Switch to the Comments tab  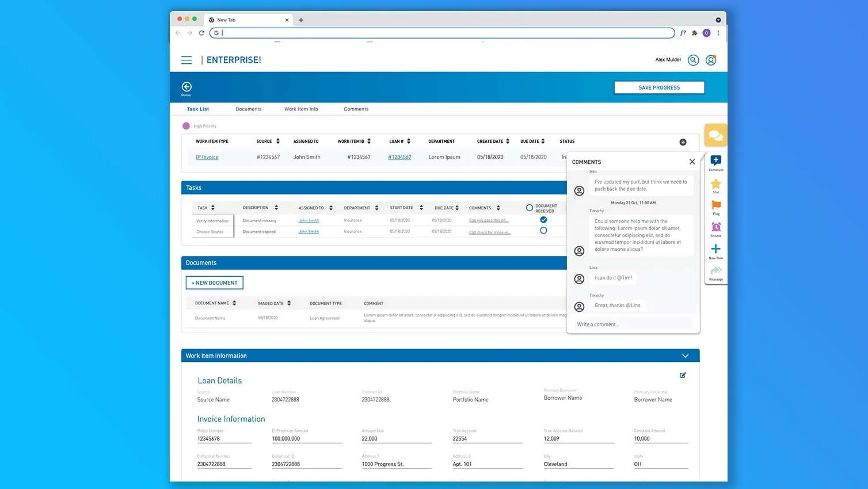[x=356, y=109]
